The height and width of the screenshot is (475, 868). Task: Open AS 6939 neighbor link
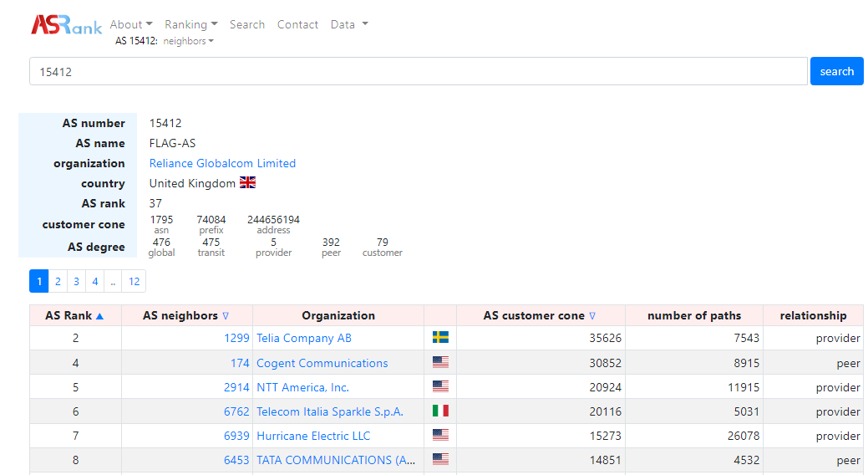tap(236, 436)
